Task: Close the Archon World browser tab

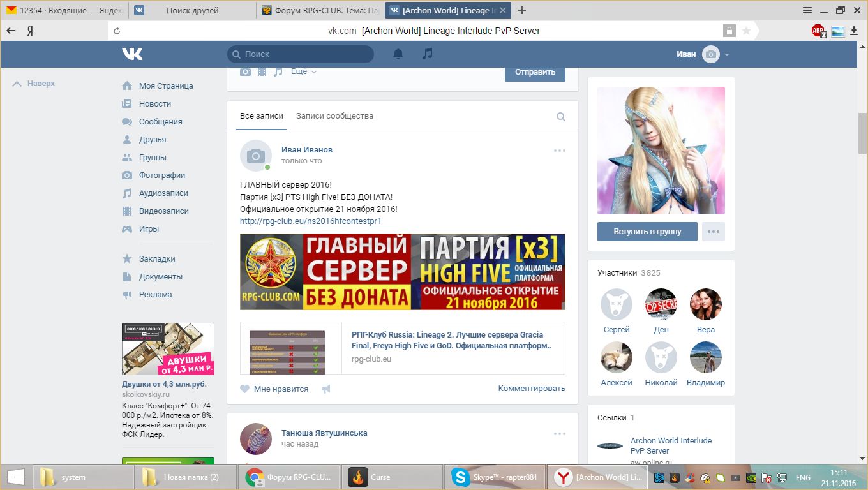Action: click(x=503, y=10)
